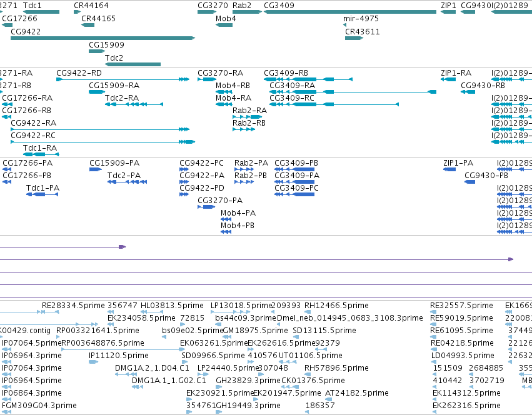Click the LD04993.5prime EST entry

463,356
